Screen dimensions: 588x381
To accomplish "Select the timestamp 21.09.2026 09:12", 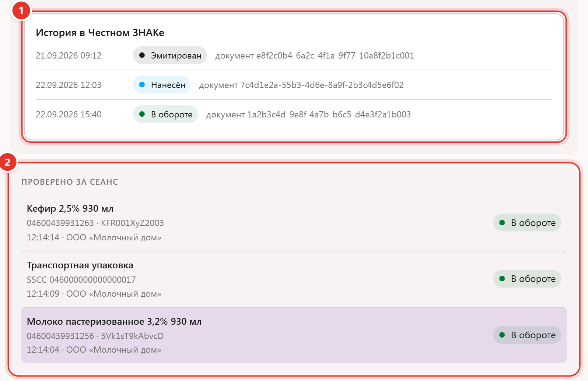I will point(69,56).
